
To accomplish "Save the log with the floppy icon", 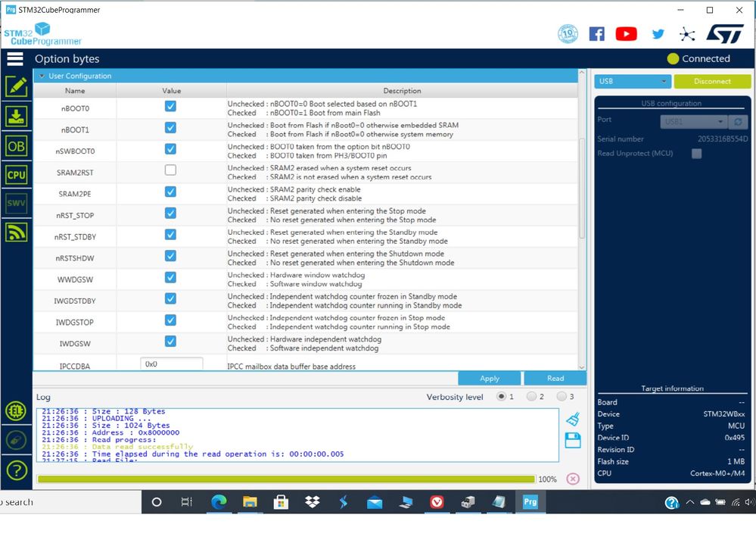I will coord(573,440).
